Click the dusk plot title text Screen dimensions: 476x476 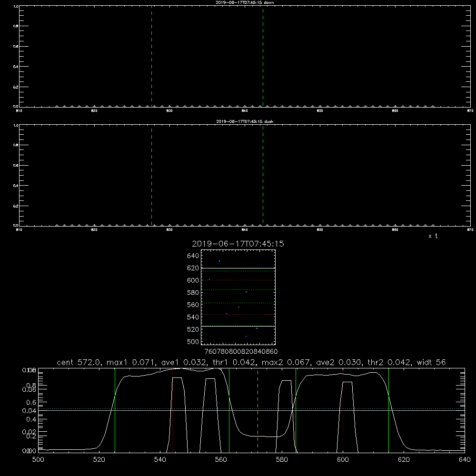(245, 121)
